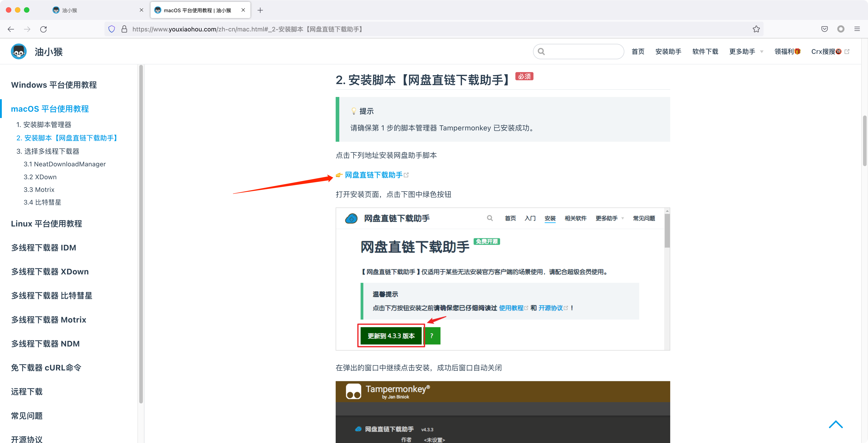Open the browser hamburger menu
Viewport: 868px width, 443px height.
click(x=857, y=29)
